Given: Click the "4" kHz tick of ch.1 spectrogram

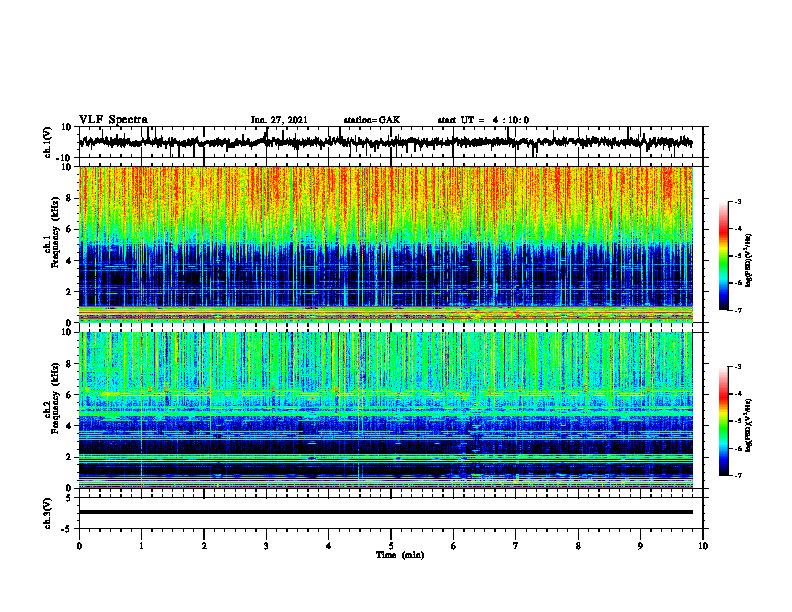Looking at the screenshot, I should coord(70,261).
